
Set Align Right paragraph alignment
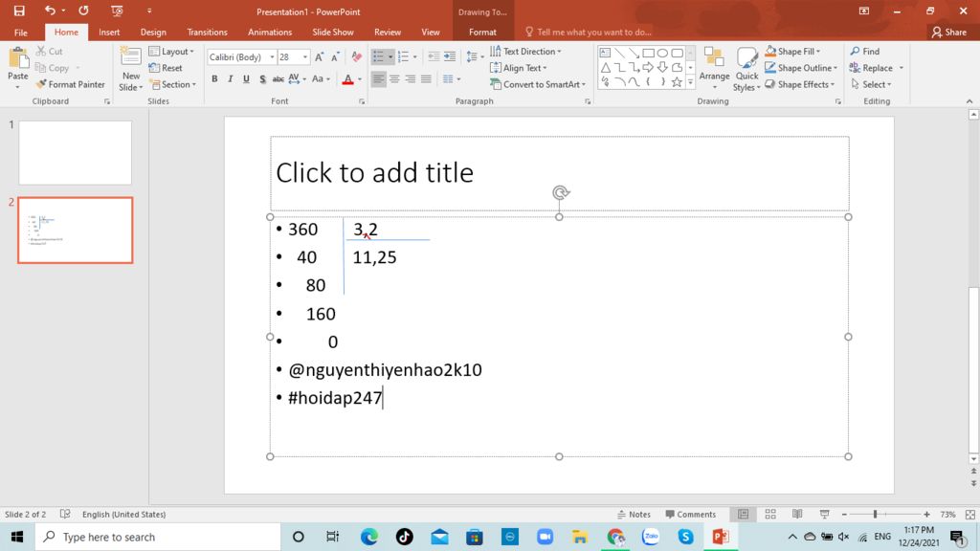click(x=410, y=78)
